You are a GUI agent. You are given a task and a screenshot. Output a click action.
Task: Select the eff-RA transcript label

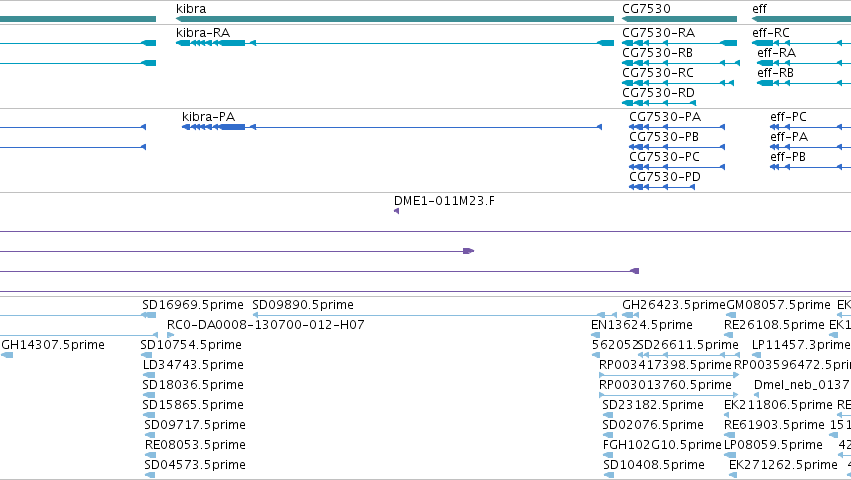click(x=777, y=53)
